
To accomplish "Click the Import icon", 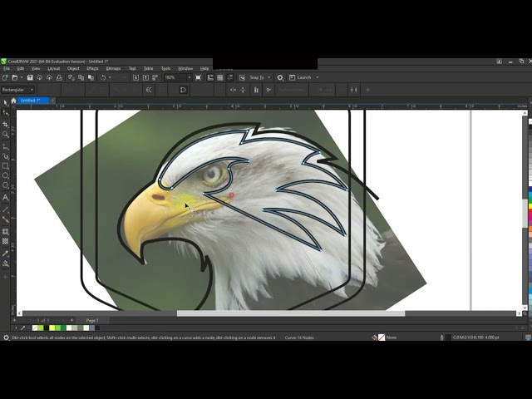I will (x=135, y=77).
